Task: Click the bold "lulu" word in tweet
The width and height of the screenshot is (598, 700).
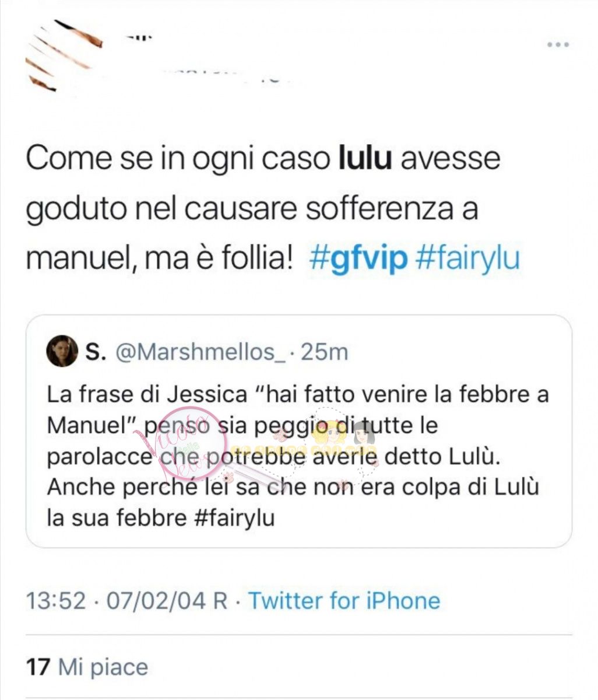Action: (365, 159)
